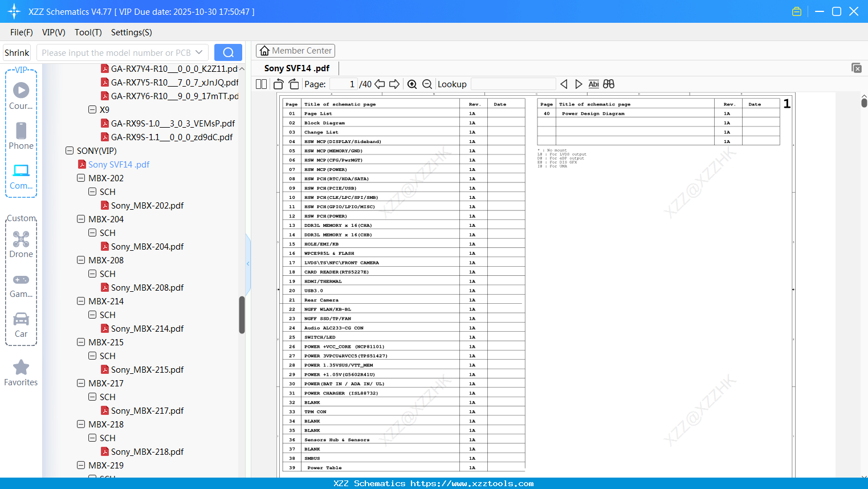Click the blue magnifier search button

pyautogui.click(x=228, y=52)
